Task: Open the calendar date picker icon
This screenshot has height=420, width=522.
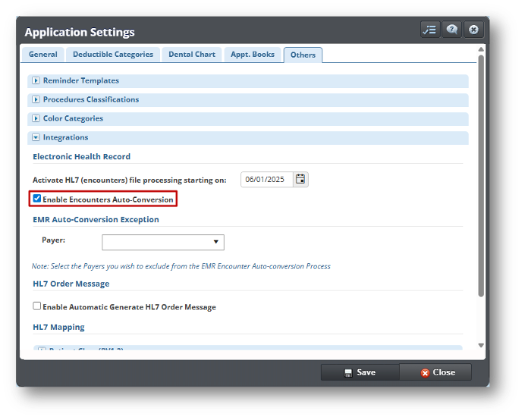Action: (300, 180)
